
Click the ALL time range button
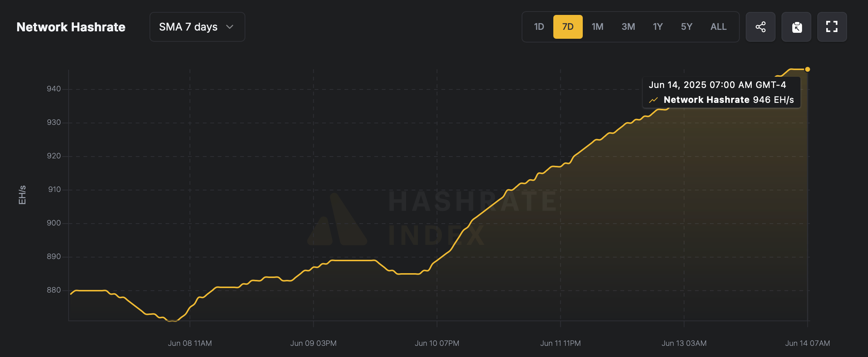(x=718, y=26)
